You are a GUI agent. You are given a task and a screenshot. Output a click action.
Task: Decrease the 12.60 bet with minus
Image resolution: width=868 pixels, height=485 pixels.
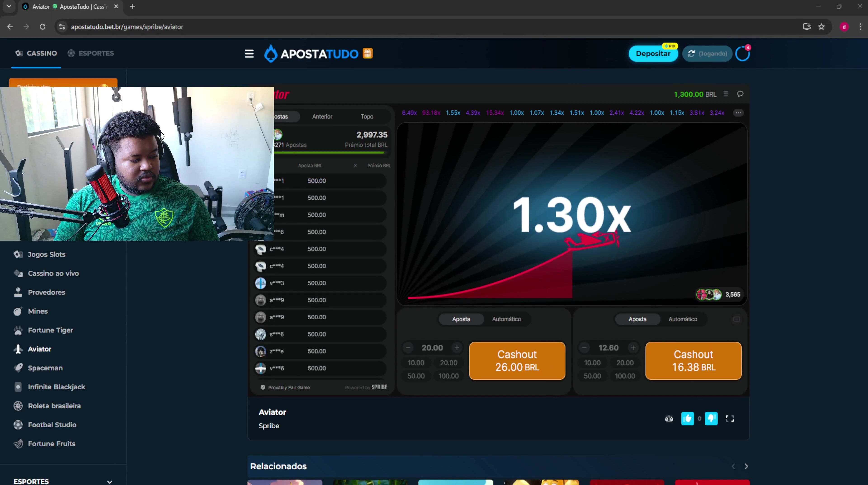click(584, 348)
